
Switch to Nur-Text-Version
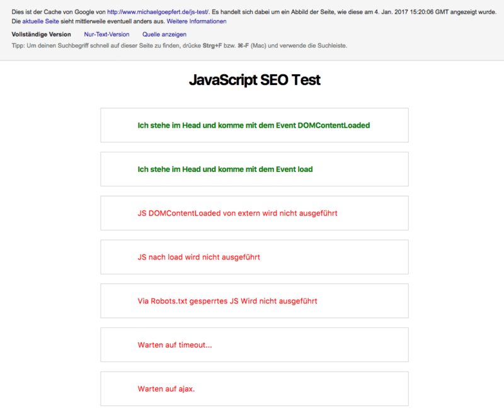(x=106, y=35)
